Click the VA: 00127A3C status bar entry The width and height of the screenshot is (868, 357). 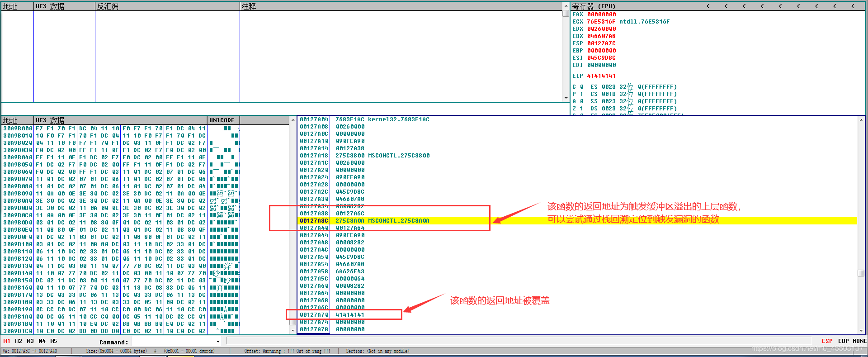(x=29, y=351)
